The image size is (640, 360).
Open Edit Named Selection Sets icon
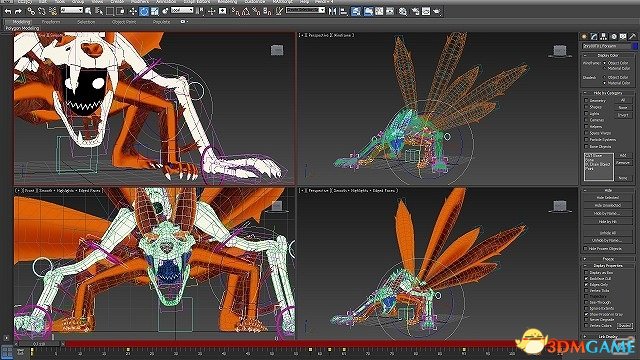pos(278,11)
